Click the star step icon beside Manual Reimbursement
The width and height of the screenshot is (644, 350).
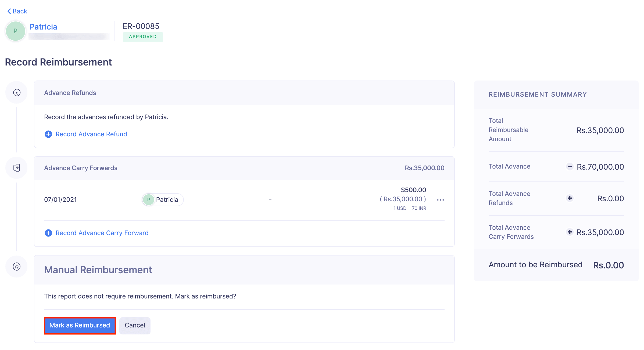[16, 267]
